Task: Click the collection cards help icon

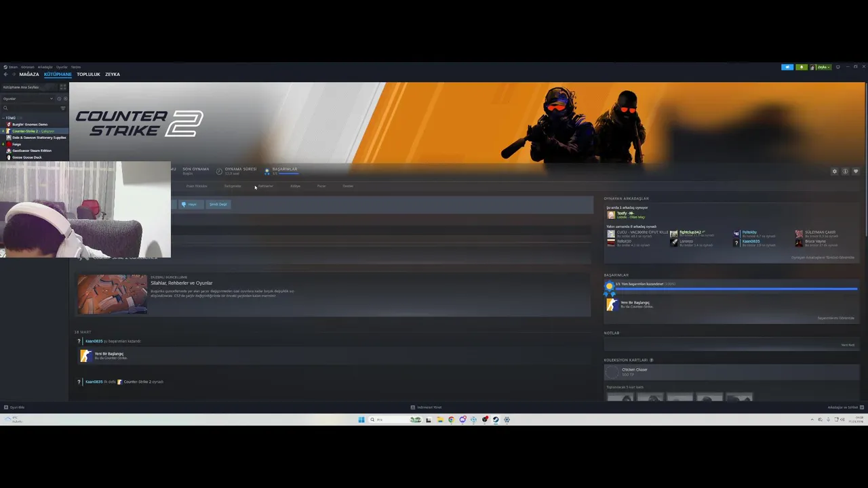Action: coord(652,360)
